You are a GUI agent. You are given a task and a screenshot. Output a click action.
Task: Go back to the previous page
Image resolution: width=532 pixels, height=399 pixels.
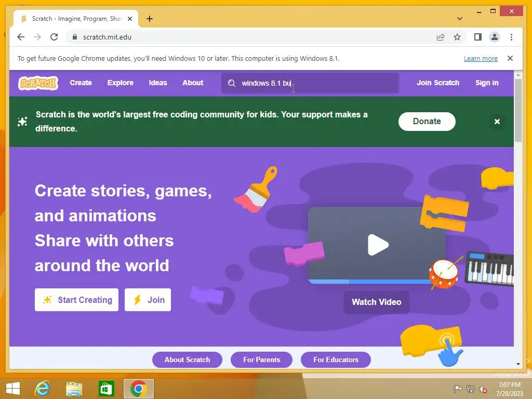[x=21, y=37]
